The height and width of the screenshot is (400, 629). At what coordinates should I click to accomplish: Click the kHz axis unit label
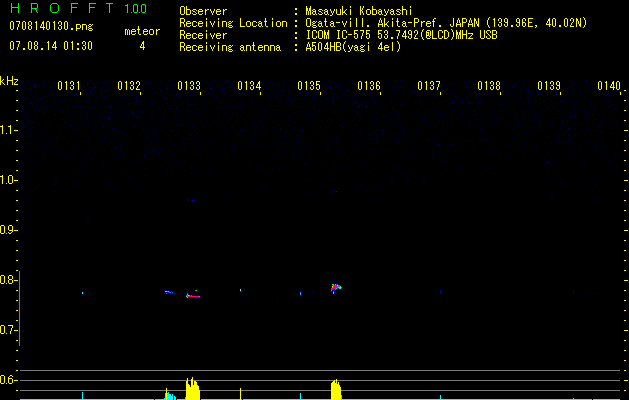pos(9,81)
